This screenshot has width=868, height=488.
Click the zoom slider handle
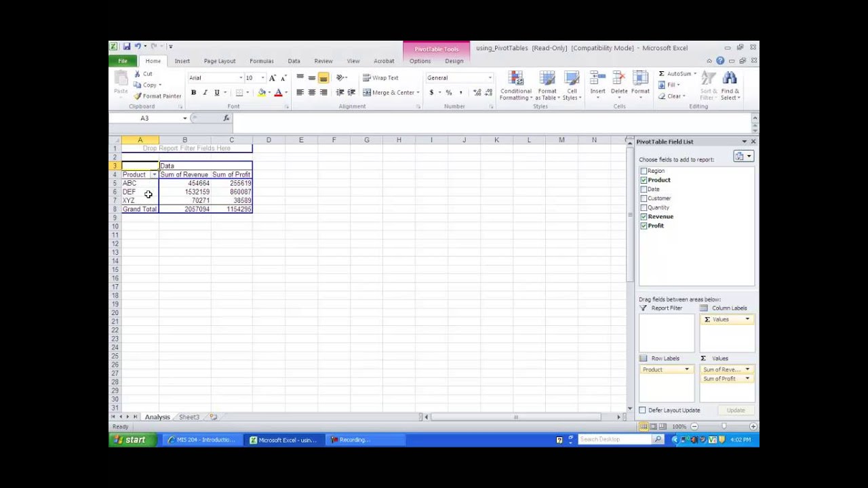tap(724, 426)
